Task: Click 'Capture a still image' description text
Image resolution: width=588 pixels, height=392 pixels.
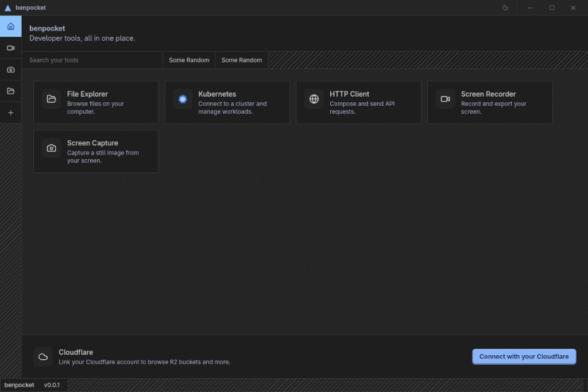Action: pyautogui.click(x=103, y=156)
